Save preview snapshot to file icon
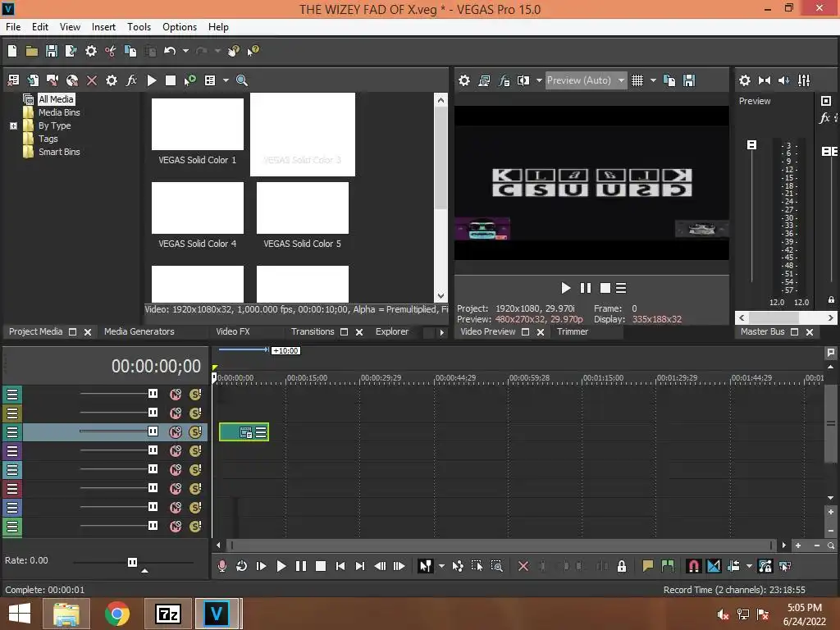This screenshot has height=630, width=840. pos(689,80)
